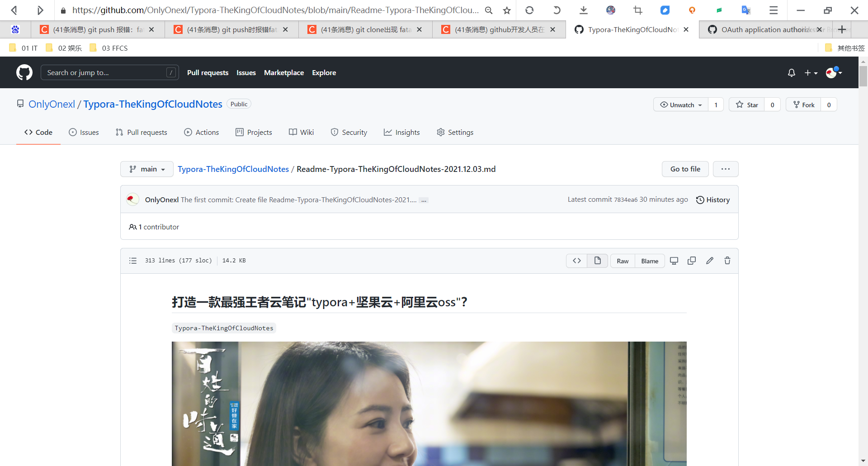Open the translate extension icon
Image resolution: width=868 pixels, height=466 pixels.
coord(746,10)
